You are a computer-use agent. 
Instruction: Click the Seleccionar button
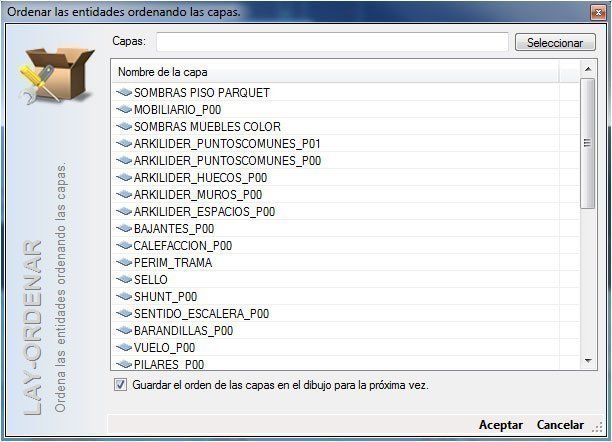[x=555, y=42]
